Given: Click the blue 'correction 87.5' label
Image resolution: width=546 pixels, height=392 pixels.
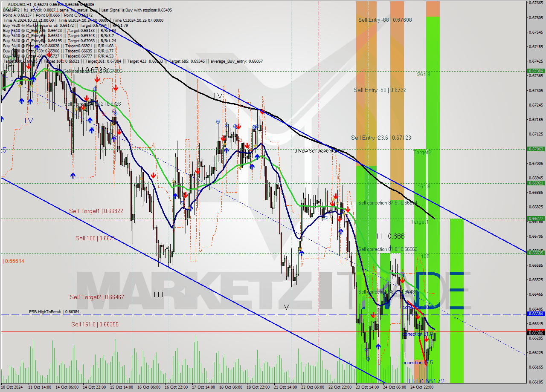Looking at the screenshot, I should [417, 363].
